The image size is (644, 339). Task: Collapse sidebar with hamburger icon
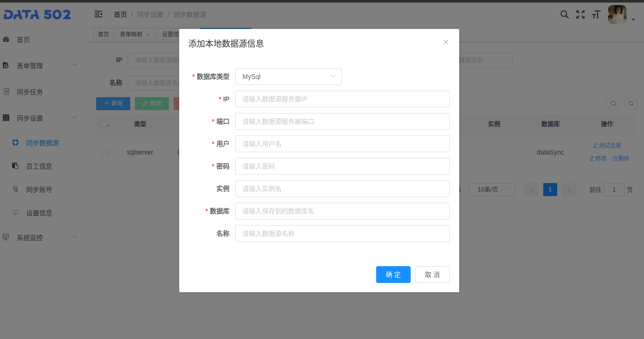coord(98,14)
